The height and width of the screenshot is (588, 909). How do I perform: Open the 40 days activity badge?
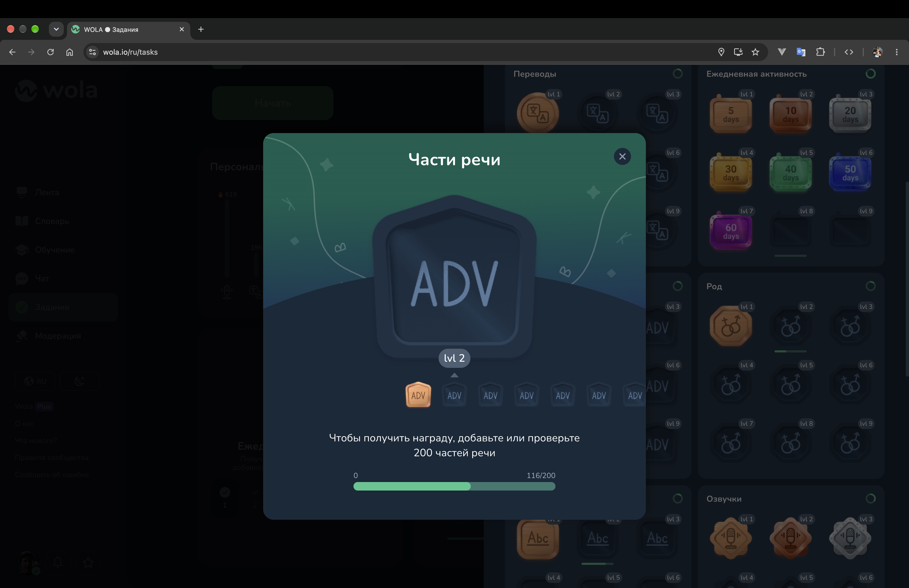790,172
